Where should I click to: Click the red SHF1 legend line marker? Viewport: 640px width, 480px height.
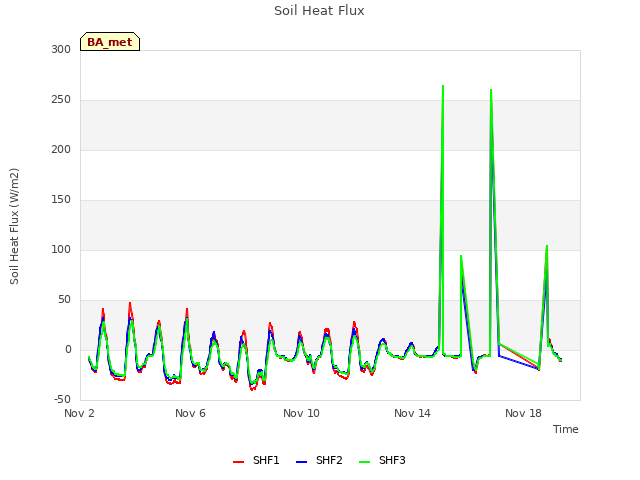(x=238, y=462)
